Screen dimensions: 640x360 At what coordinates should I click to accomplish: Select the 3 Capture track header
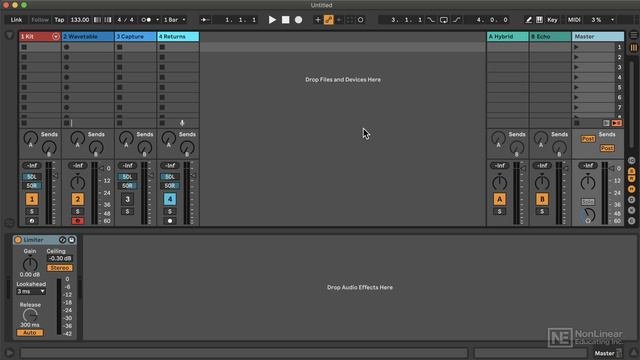135,36
